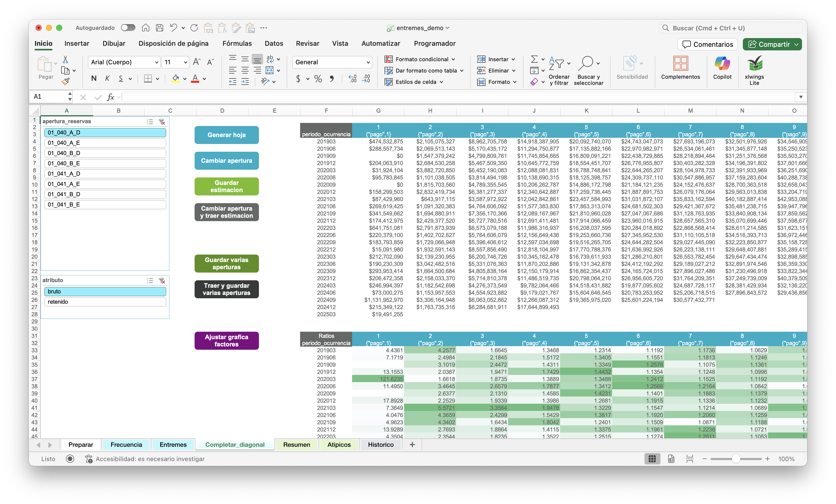836x504 pixels.
Task: Apply comma style number format
Action: click(x=332, y=79)
